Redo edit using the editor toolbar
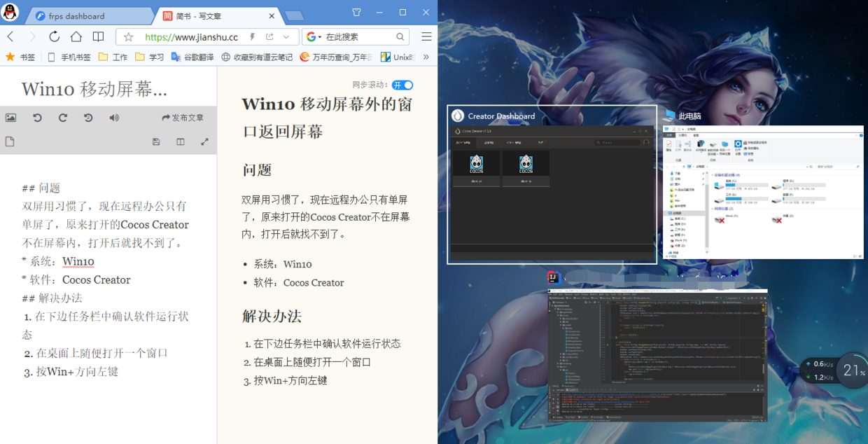868x444 pixels. coord(63,118)
